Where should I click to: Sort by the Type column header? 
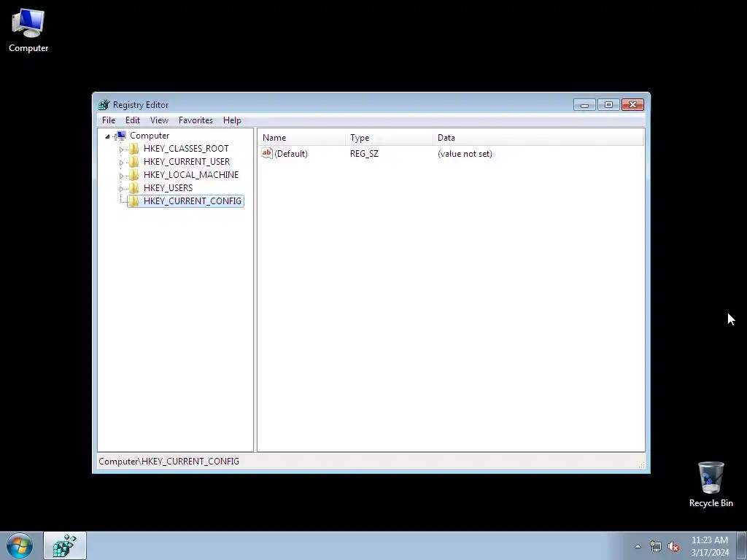pos(390,138)
